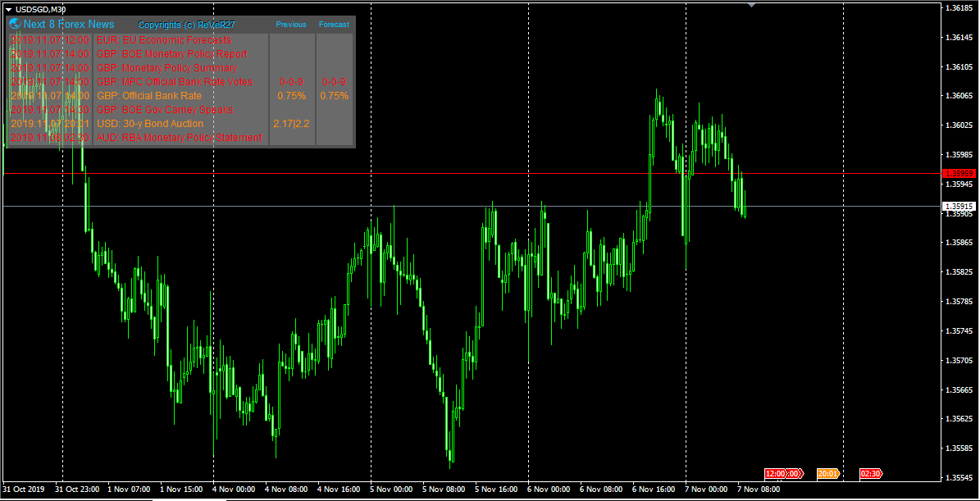Click the 4 Nov 00:00 time axis label
The image size is (980, 501).
[x=234, y=490]
